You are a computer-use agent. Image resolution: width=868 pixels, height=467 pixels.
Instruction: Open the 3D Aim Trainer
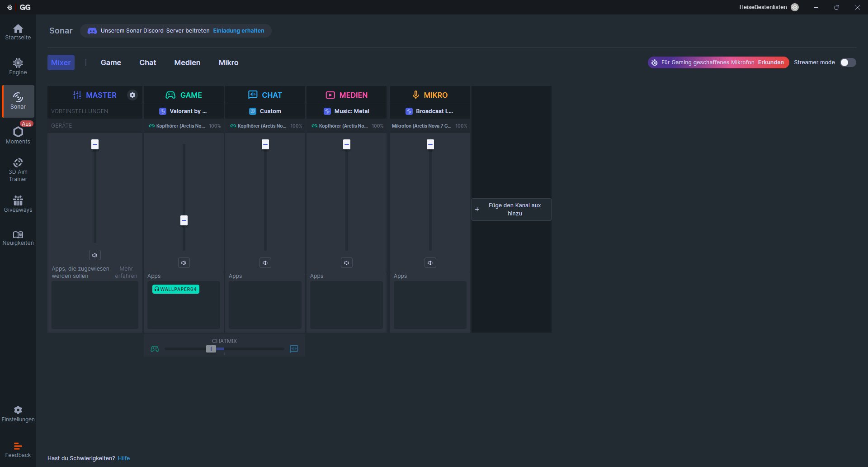tap(18, 170)
